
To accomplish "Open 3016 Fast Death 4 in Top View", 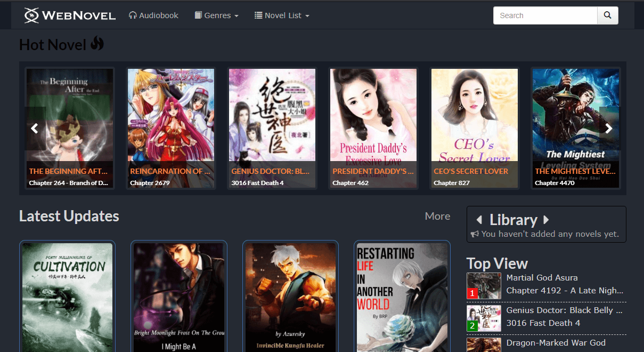I will (543, 323).
